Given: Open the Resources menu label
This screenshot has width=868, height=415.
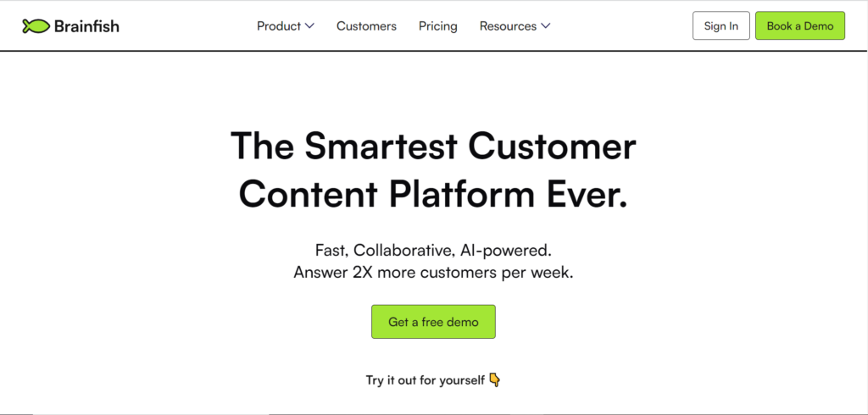Looking at the screenshot, I should point(508,26).
